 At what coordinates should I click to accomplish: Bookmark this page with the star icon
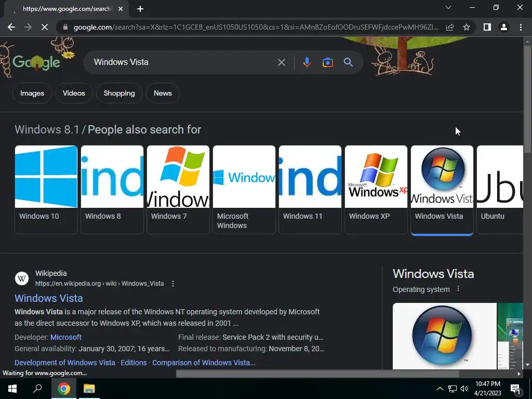467,27
